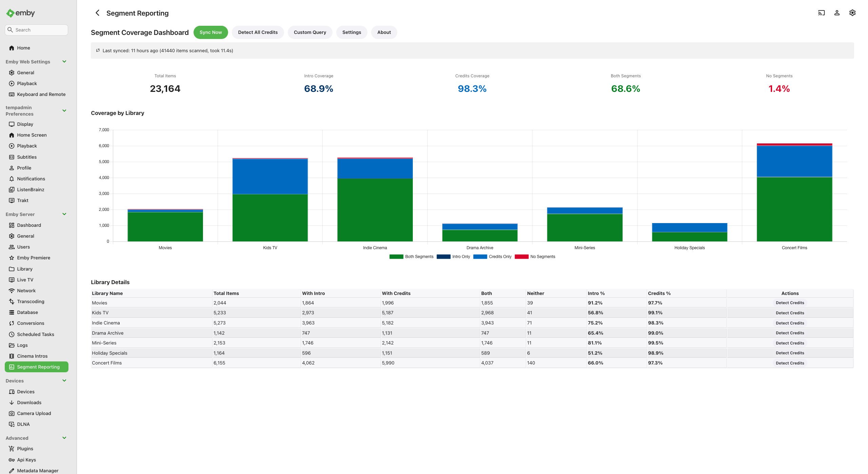Collapse the Emby Server sidebar section
Viewport: 868px width, 474px height.
coord(64,214)
